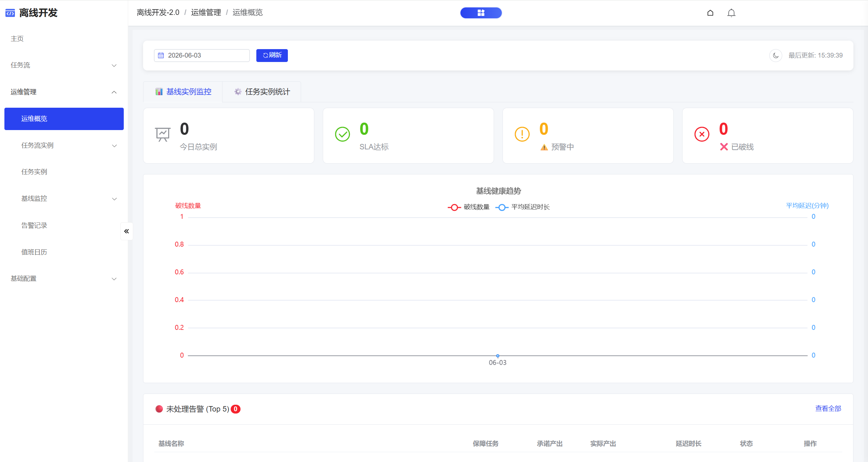
Task: Click the 今日总实例 presentation icon
Action: point(163,134)
